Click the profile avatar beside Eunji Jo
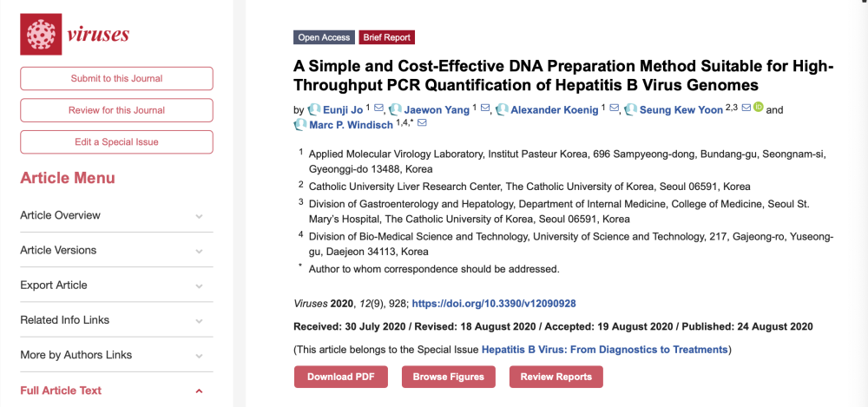The height and width of the screenshot is (407, 868). click(313, 109)
